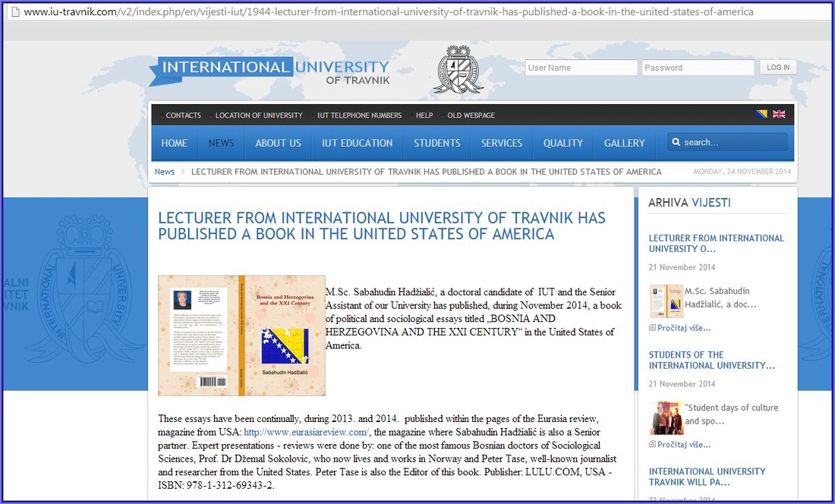Click the article headline about lecturer's book
Viewport: 835px width, 504px height.
pos(382,225)
